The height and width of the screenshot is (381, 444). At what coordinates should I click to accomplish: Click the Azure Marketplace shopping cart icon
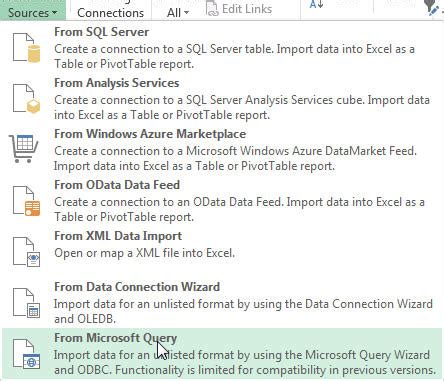tap(24, 149)
